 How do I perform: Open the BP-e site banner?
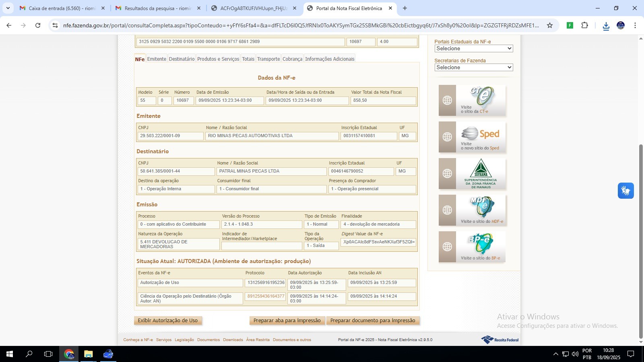click(x=472, y=247)
